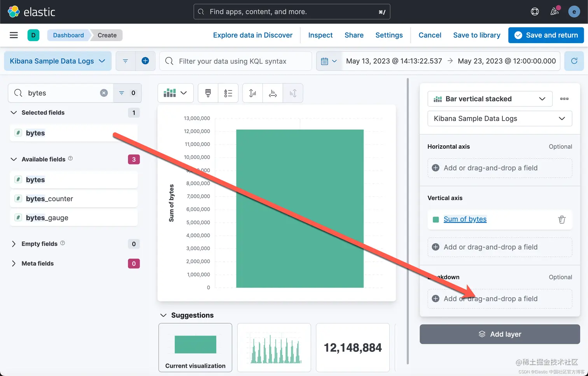
Task: Focus the KQL filter query field
Action: tap(236, 61)
